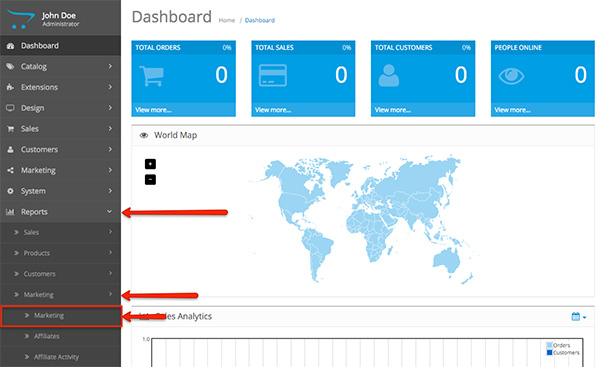
Task: Click the Extensions puzzle icon
Action: click(10, 87)
